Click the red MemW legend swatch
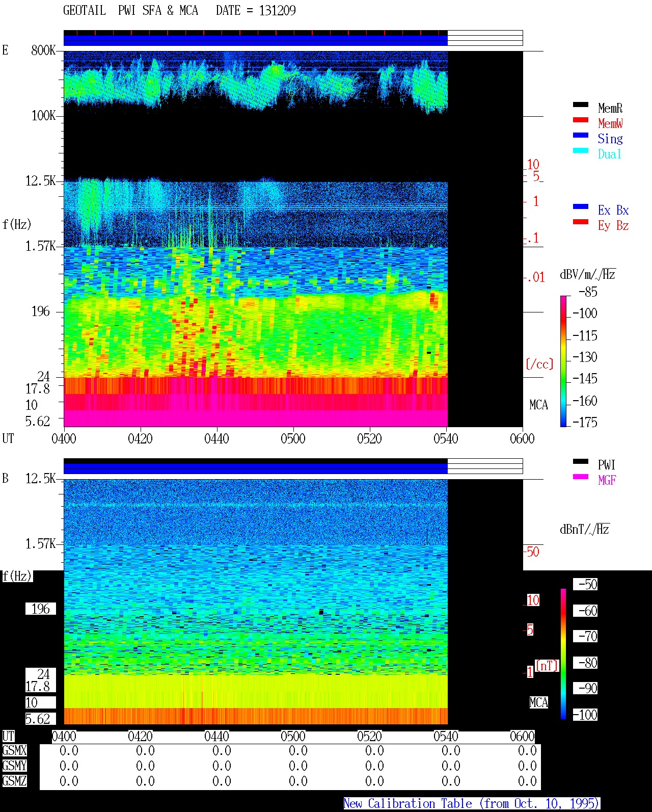Viewport: 652px width, 812px height. click(581, 120)
